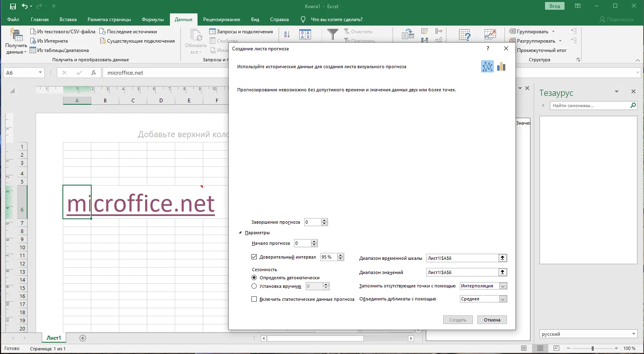Click the add new sheet plus icon
Viewport: 644px width, 354px height.
tap(83, 338)
